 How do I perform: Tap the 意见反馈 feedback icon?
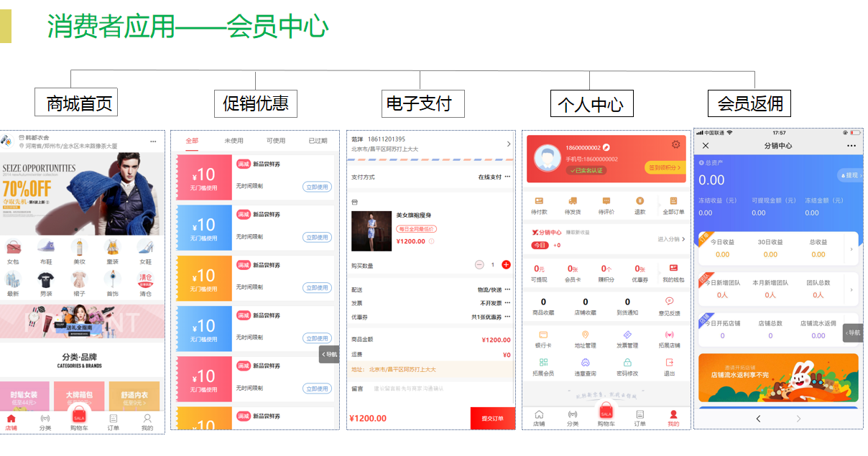[x=669, y=302]
